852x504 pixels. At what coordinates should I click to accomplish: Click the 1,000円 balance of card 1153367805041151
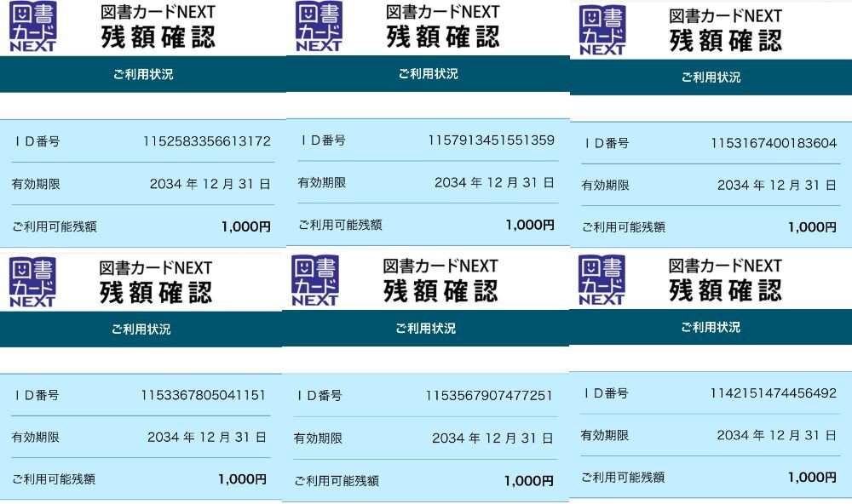tap(242, 479)
